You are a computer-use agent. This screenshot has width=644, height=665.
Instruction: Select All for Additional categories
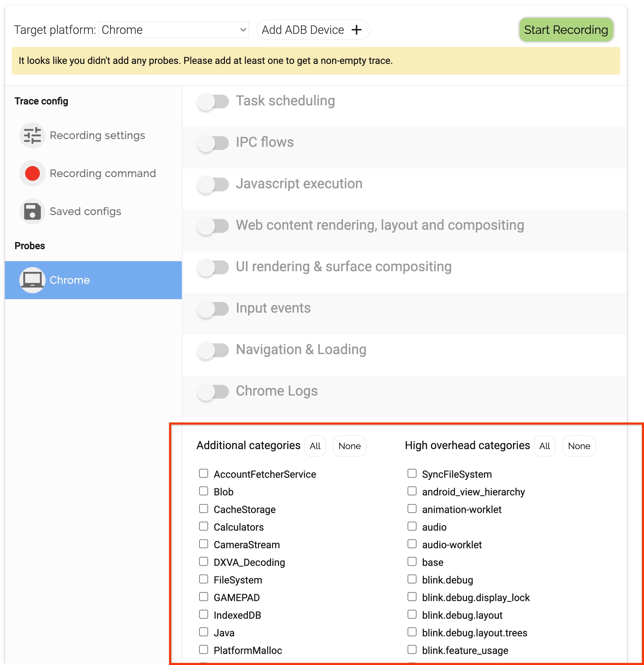pyautogui.click(x=315, y=446)
